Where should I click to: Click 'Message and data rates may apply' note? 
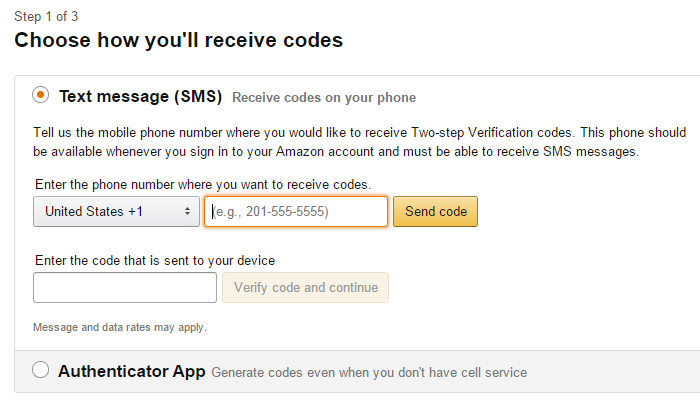click(120, 327)
